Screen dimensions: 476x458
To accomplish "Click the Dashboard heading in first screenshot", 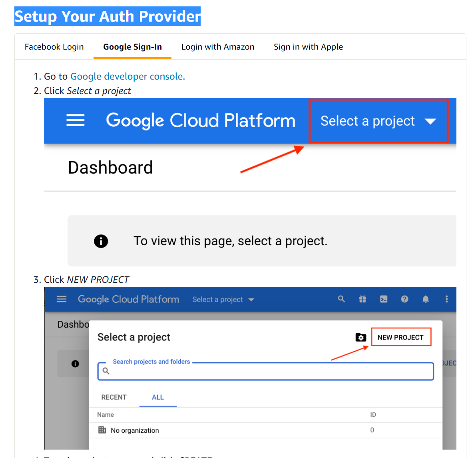I will (110, 168).
